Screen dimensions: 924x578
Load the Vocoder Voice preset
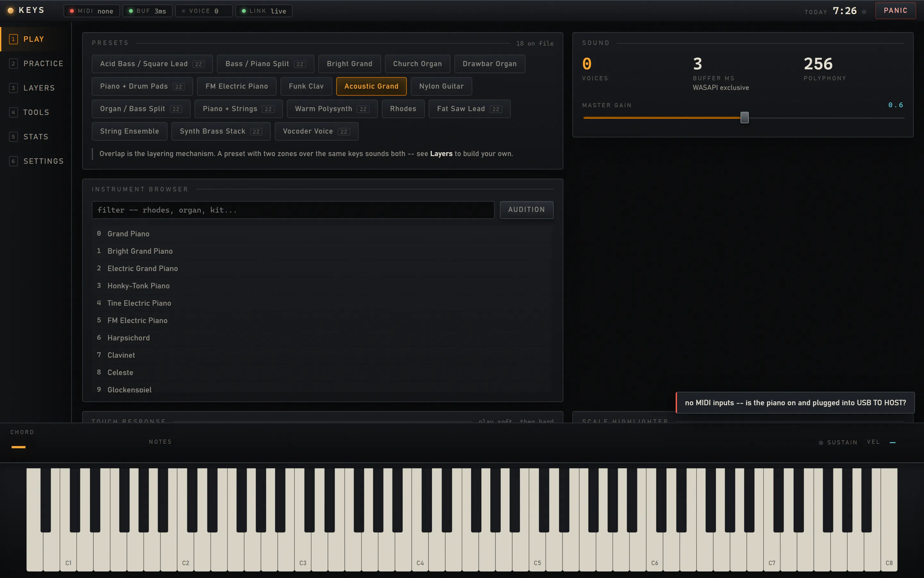[x=316, y=132]
